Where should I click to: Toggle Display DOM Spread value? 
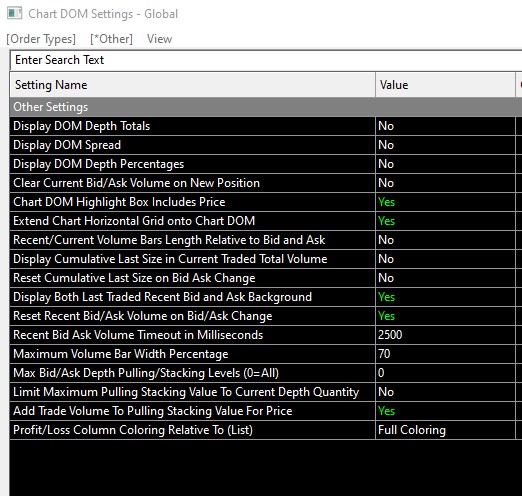point(445,145)
